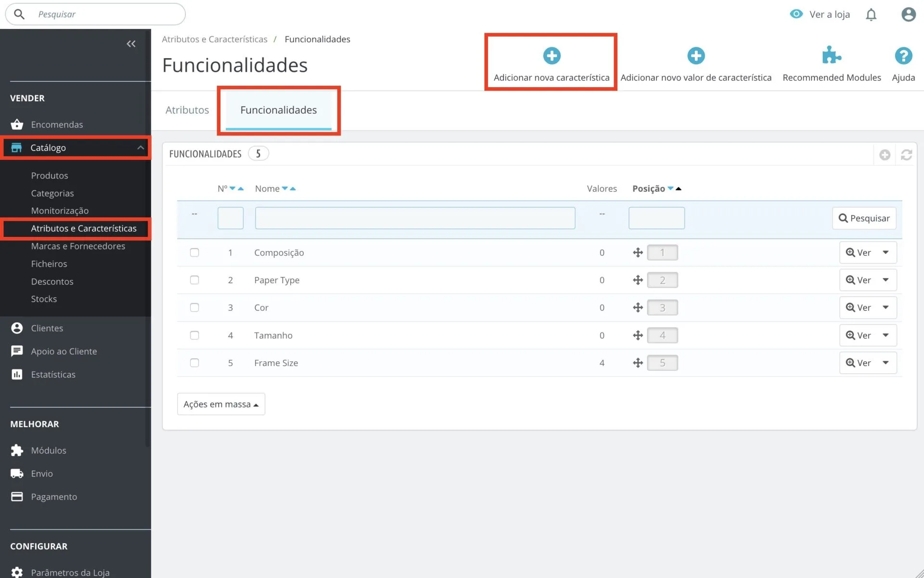Collapse the sidebar with double-chevron icon

[x=131, y=44]
